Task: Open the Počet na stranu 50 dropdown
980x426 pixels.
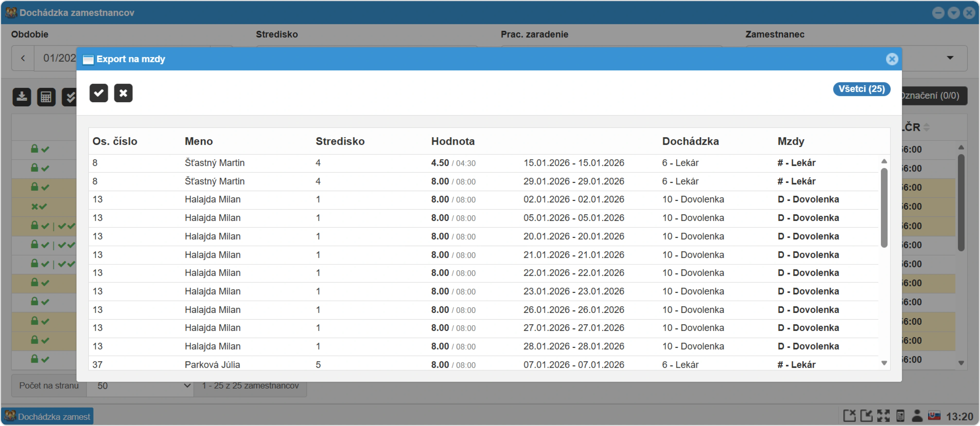Action: [140, 386]
